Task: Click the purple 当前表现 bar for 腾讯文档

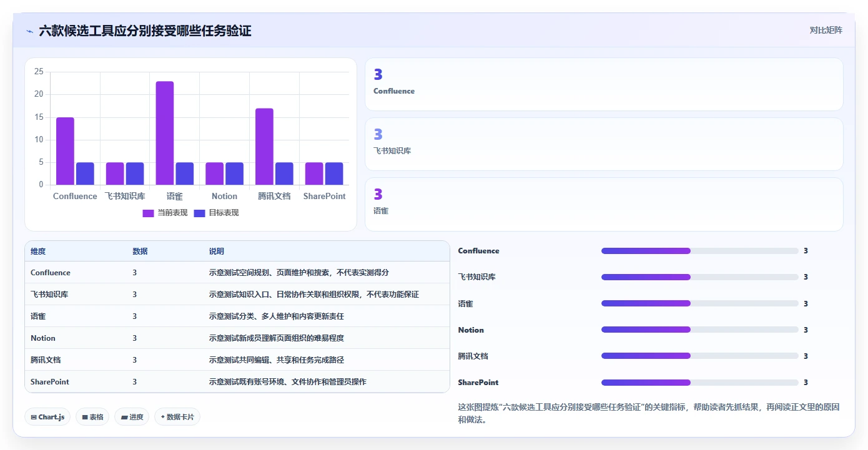Action: (264, 147)
